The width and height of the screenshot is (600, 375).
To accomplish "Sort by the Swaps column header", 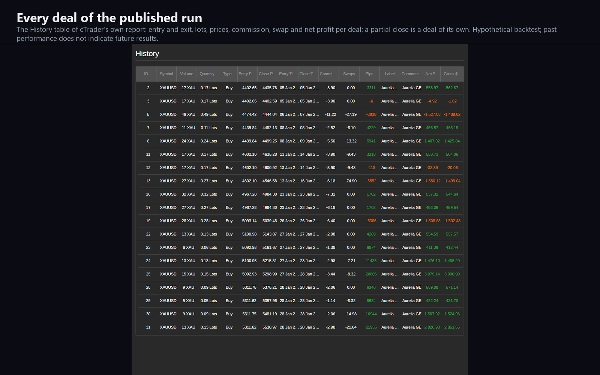I will tap(349, 74).
